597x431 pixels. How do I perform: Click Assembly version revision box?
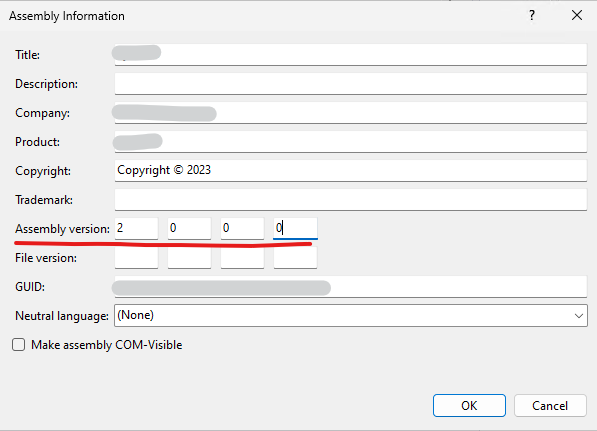coord(295,228)
